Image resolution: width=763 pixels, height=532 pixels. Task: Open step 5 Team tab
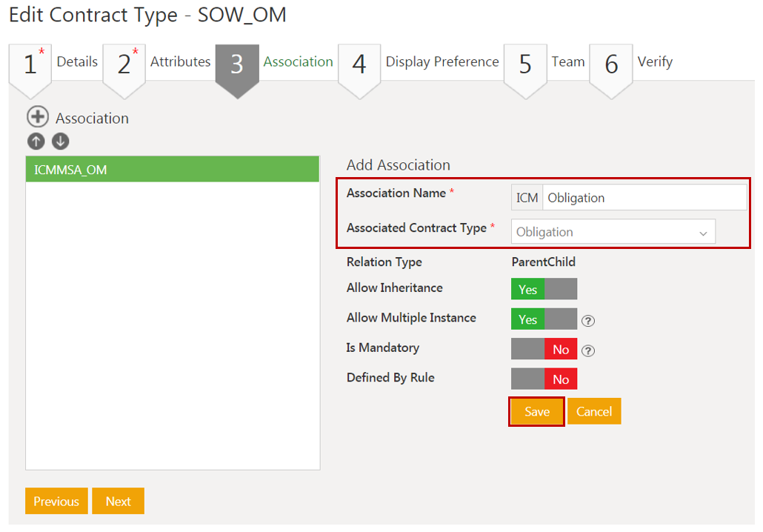(567, 62)
